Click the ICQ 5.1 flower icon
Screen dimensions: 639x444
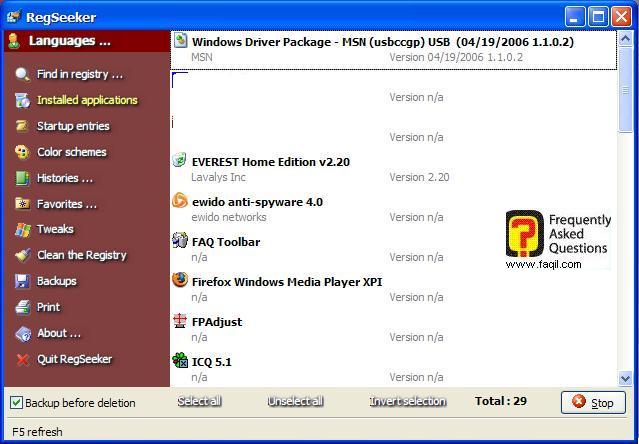point(180,361)
